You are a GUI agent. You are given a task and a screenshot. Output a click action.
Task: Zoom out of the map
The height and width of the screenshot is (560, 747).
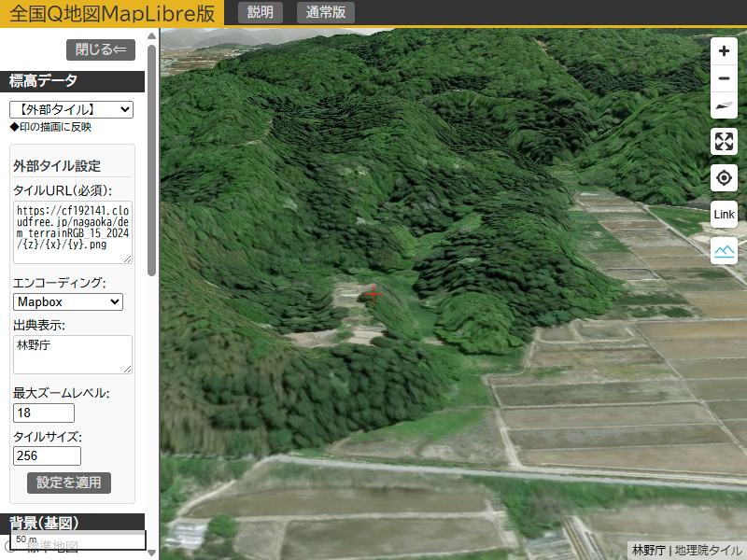(x=724, y=78)
